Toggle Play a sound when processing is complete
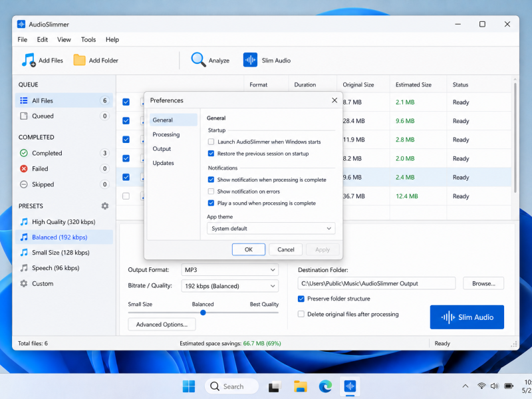 [x=211, y=203]
